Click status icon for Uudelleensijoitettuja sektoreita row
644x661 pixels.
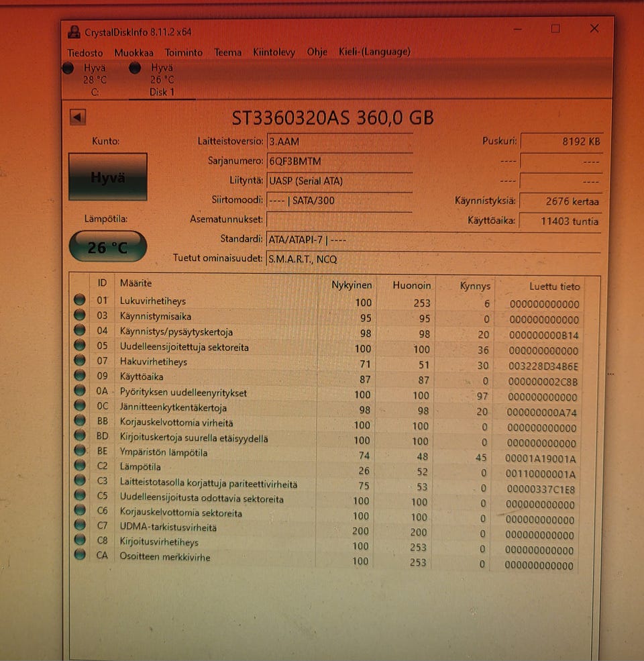click(x=80, y=345)
